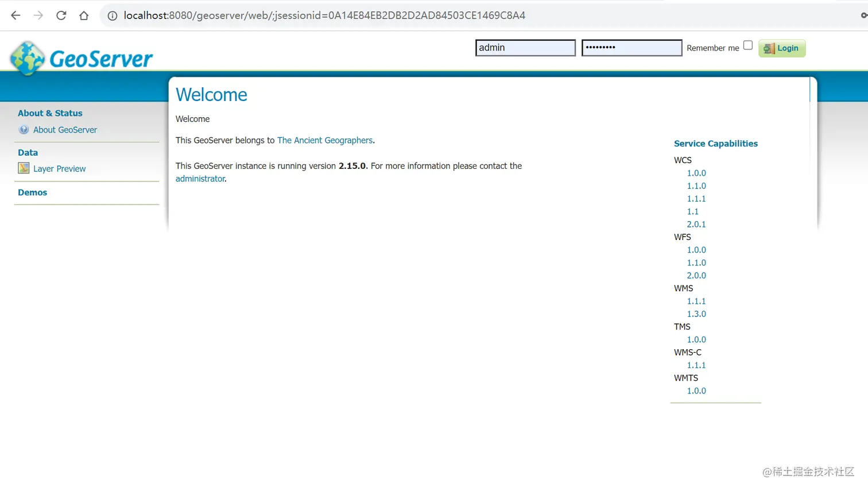868x491 pixels.
Task: Click the Login button
Action: point(782,48)
